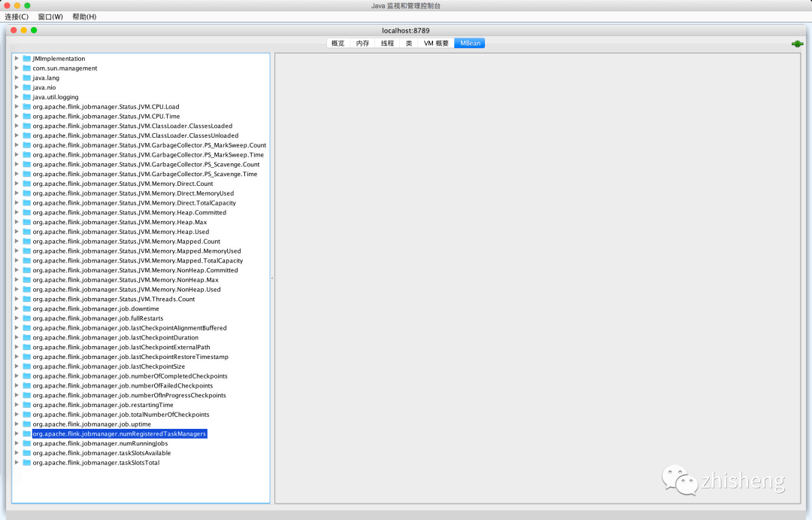Click folder icon of ClassLoader.ClassesLoaded
812x520 pixels.
[27, 126]
